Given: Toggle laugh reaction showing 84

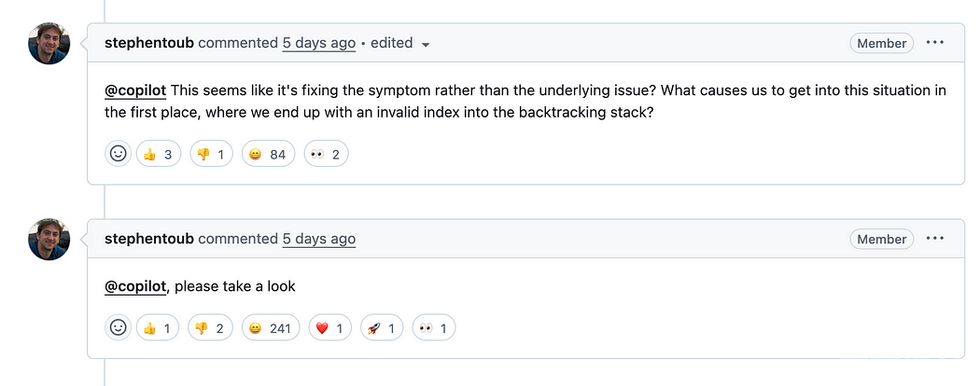Looking at the screenshot, I should click(x=268, y=154).
